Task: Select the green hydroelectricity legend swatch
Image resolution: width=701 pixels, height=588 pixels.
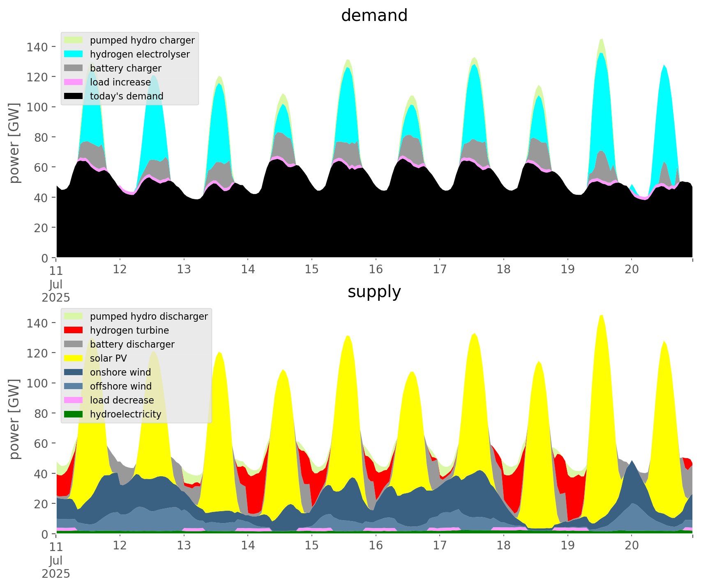Action: coord(74,414)
